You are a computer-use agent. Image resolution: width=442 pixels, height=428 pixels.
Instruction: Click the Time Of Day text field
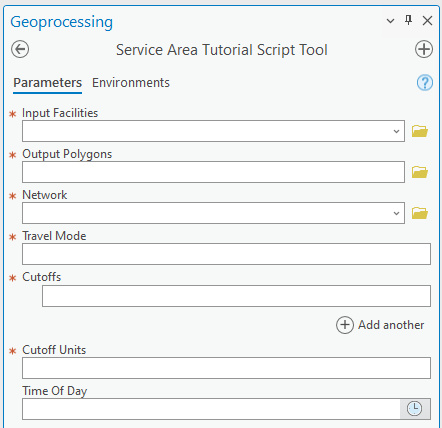tap(211, 409)
